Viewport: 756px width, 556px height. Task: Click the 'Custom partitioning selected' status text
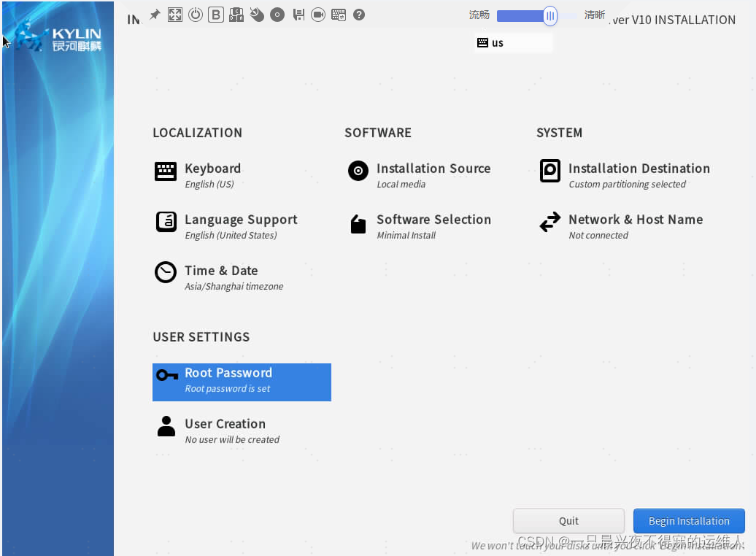628,184
